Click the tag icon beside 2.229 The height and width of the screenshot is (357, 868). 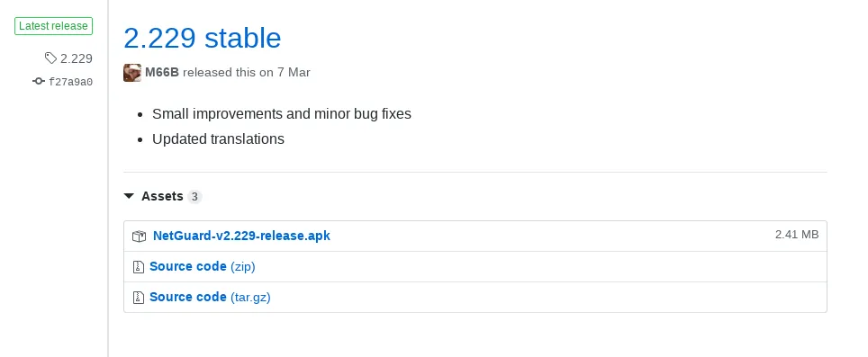coord(50,58)
